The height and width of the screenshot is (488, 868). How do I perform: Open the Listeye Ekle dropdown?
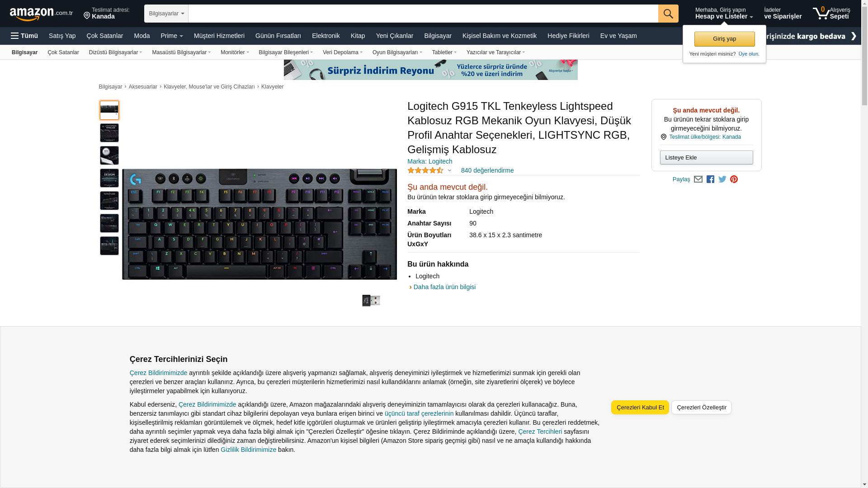(x=706, y=158)
